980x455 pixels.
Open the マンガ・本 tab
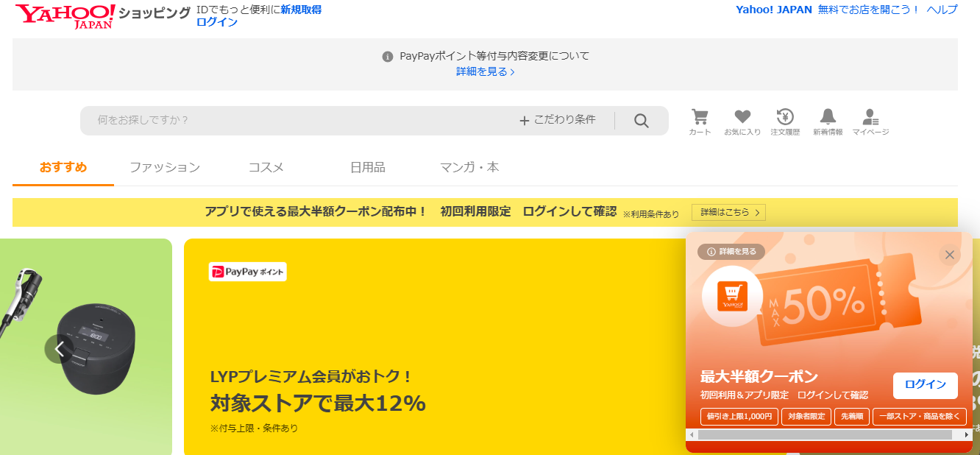pyautogui.click(x=469, y=167)
